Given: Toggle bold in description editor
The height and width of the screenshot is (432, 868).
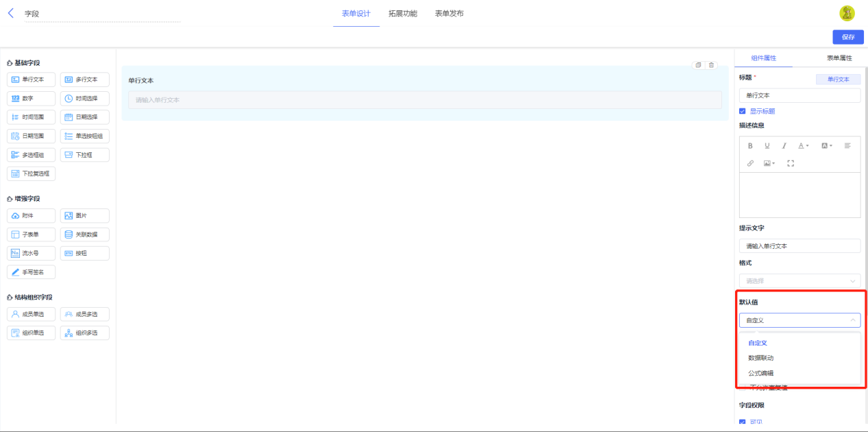Looking at the screenshot, I should point(750,145).
